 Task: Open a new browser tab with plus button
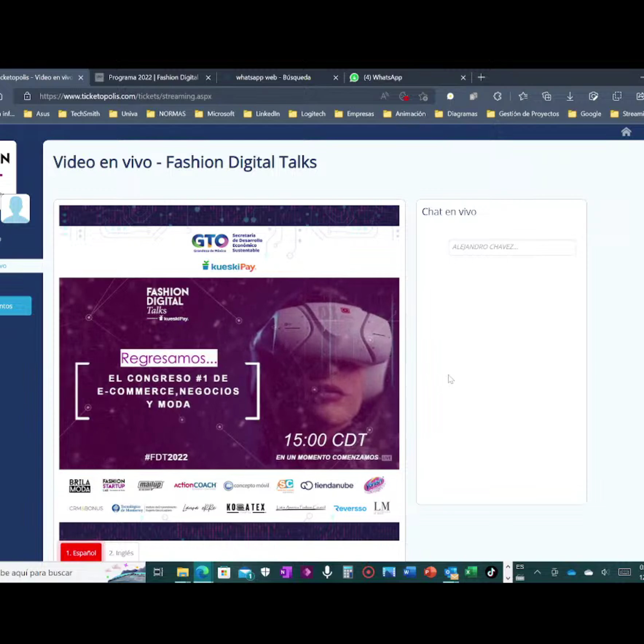[481, 77]
